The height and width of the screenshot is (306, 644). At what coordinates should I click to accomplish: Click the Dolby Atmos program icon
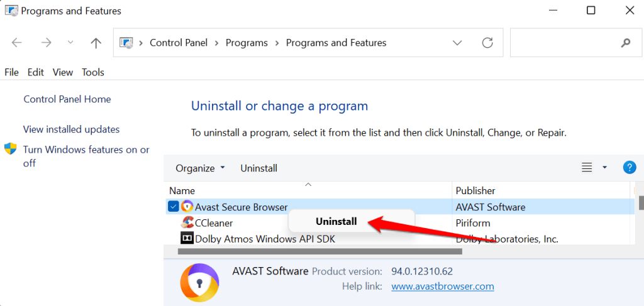[187, 239]
